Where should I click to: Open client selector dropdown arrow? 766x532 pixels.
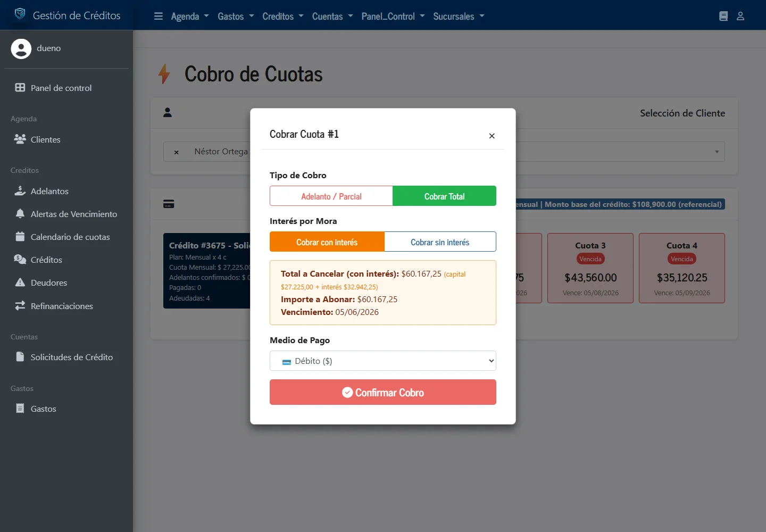717,152
